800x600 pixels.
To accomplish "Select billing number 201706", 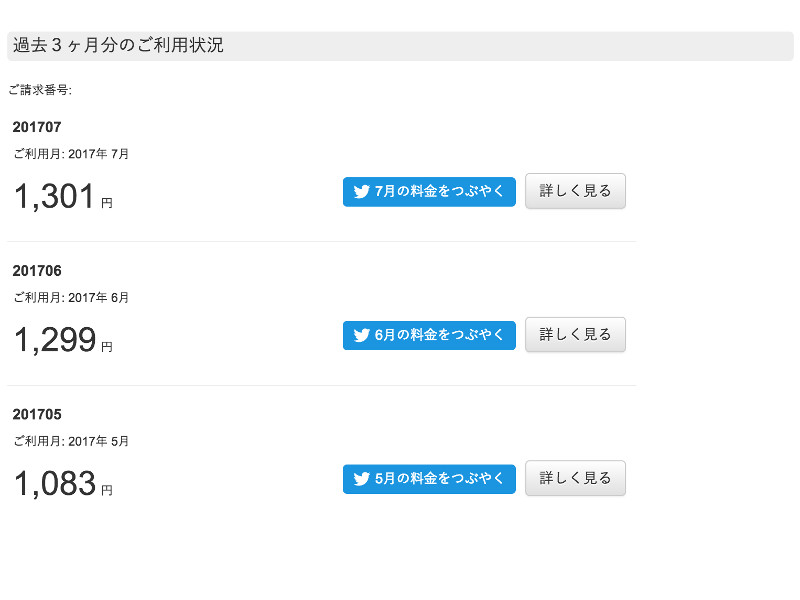I will point(37,271).
